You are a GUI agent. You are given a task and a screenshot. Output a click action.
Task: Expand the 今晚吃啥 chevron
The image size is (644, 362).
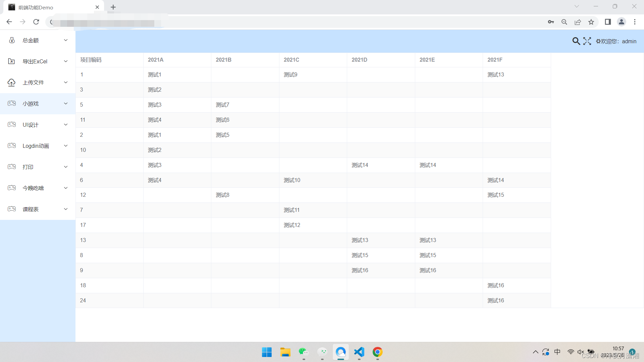(66, 188)
